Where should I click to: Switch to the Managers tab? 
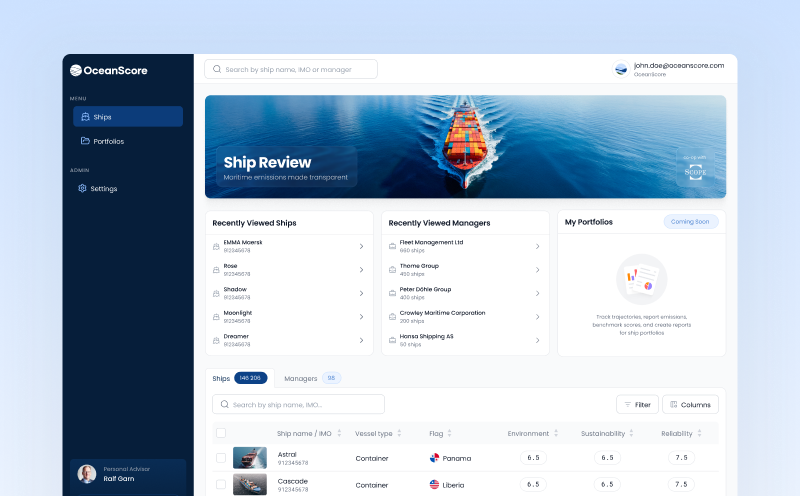pos(300,378)
